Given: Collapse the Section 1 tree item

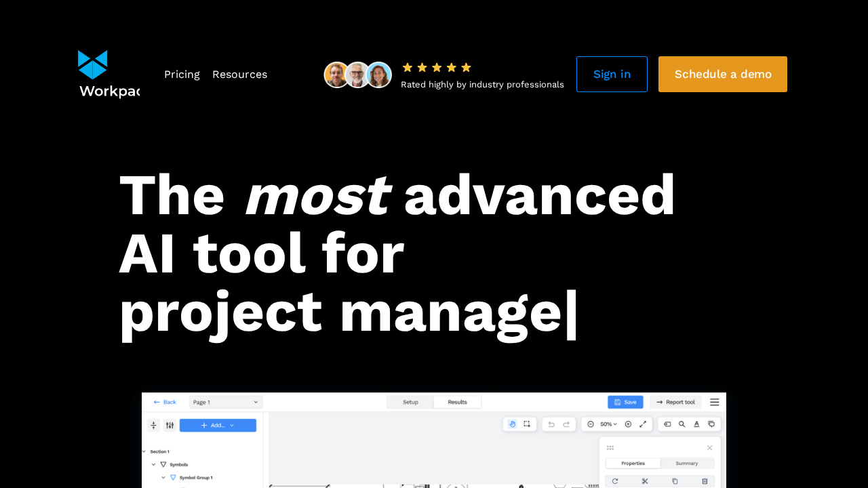Looking at the screenshot, I should (x=144, y=451).
